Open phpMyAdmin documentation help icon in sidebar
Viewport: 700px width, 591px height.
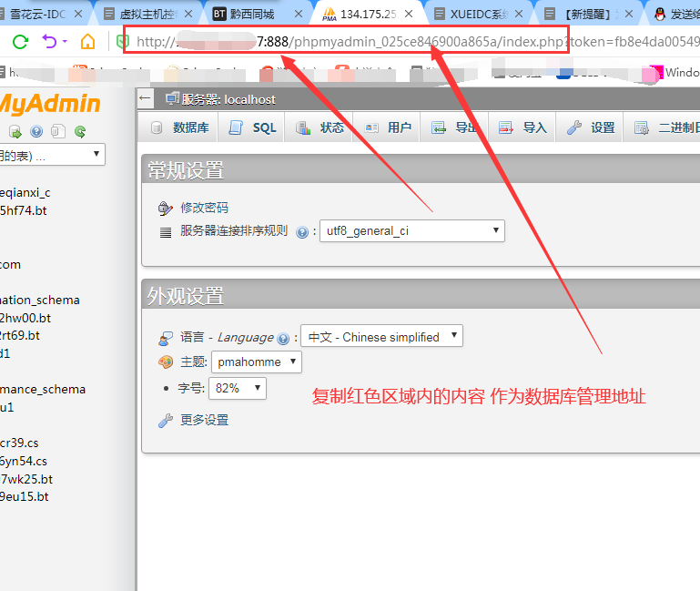pyautogui.click(x=36, y=131)
